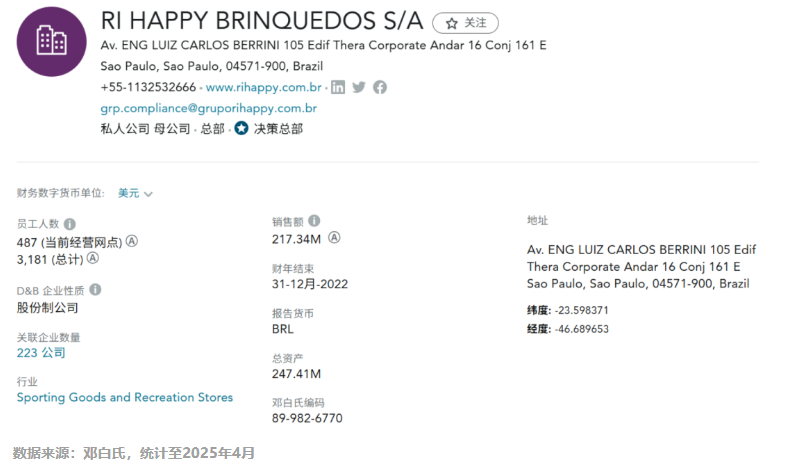The image size is (786, 473).
Task: Click the purple company building logo
Action: 51,42
